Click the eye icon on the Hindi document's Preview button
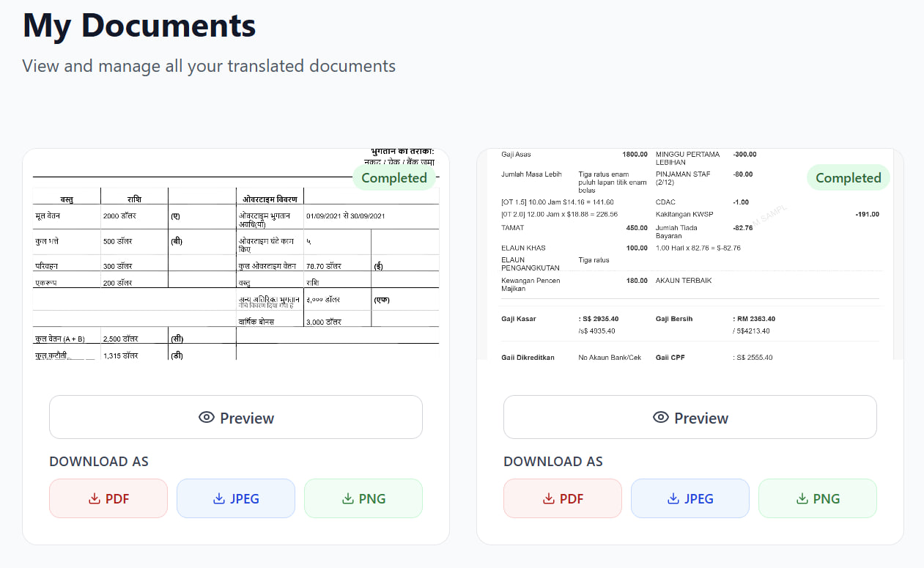924x568 pixels. 207,417
